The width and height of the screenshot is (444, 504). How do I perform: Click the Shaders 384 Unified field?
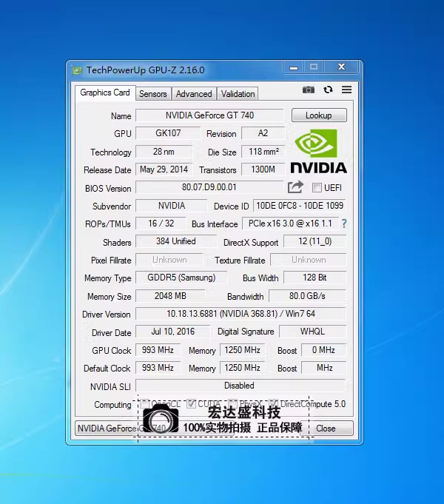click(x=176, y=241)
